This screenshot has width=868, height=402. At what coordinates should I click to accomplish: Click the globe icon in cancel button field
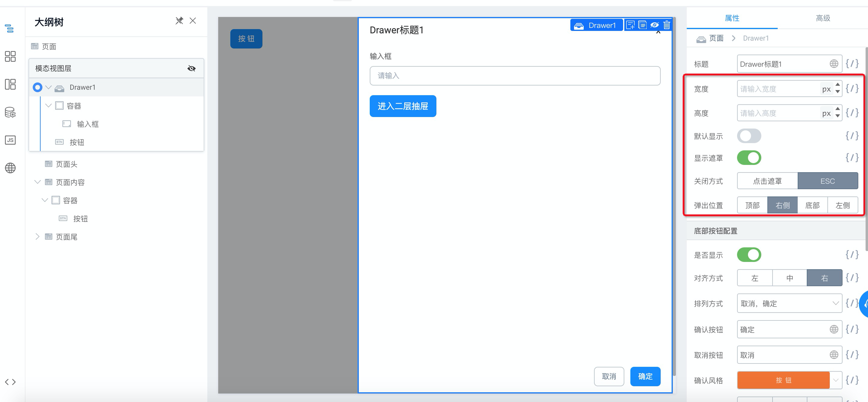pyautogui.click(x=834, y=355)
